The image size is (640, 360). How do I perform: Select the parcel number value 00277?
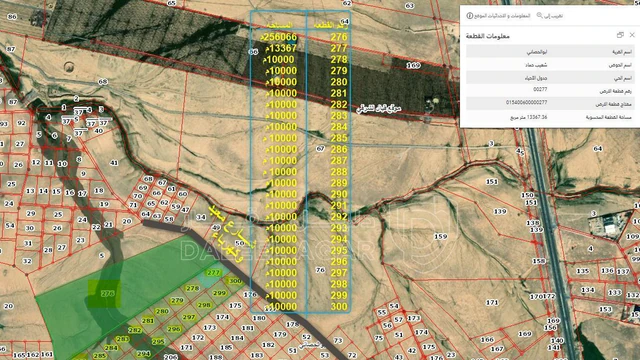coord(540,89)
